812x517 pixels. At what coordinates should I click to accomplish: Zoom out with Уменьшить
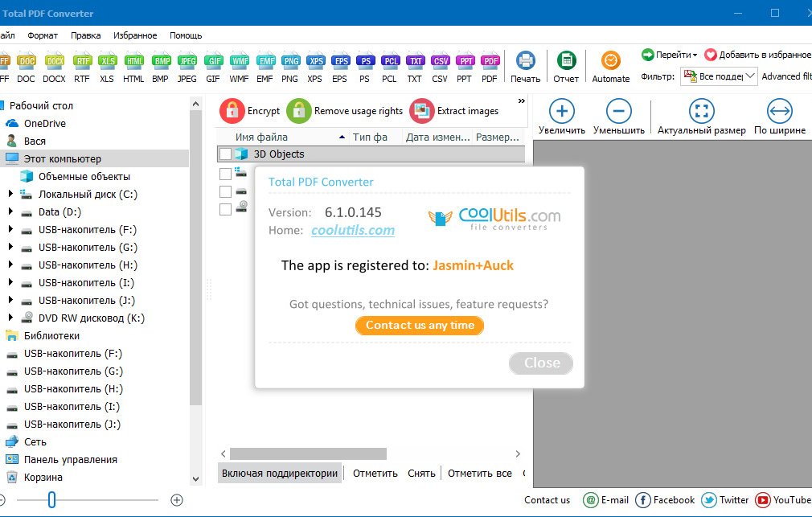click(x=619, y=117)
